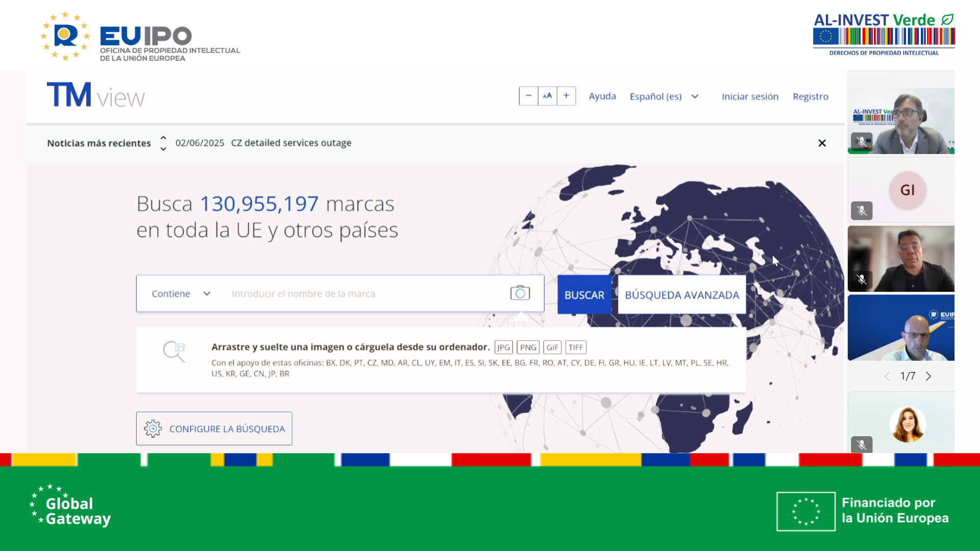Click the EUIPO logo in the header
This screenshot has width=980, height=551.
[x=140, y=37]
